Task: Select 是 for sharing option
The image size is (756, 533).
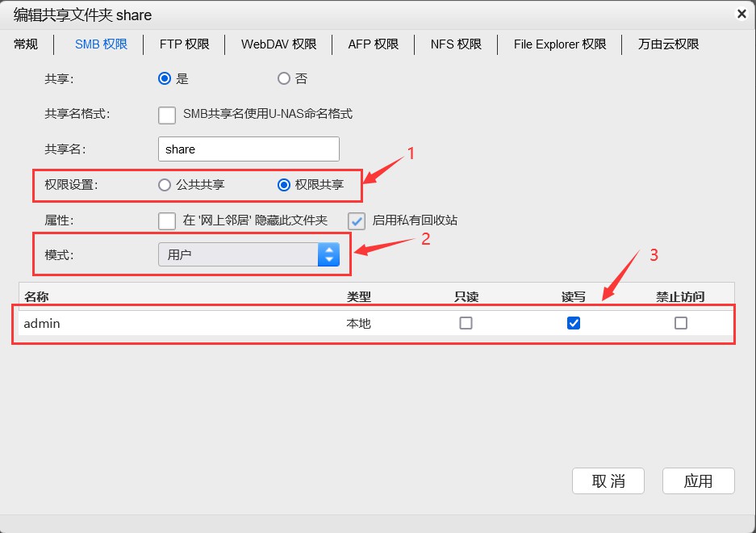Action: [165, 79]
